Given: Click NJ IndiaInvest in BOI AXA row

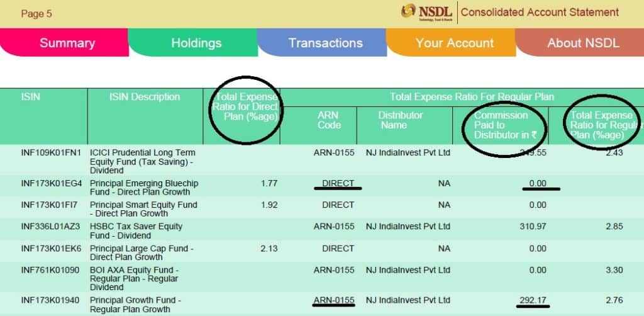Looking at the screenshot, I should coord(408,270).
